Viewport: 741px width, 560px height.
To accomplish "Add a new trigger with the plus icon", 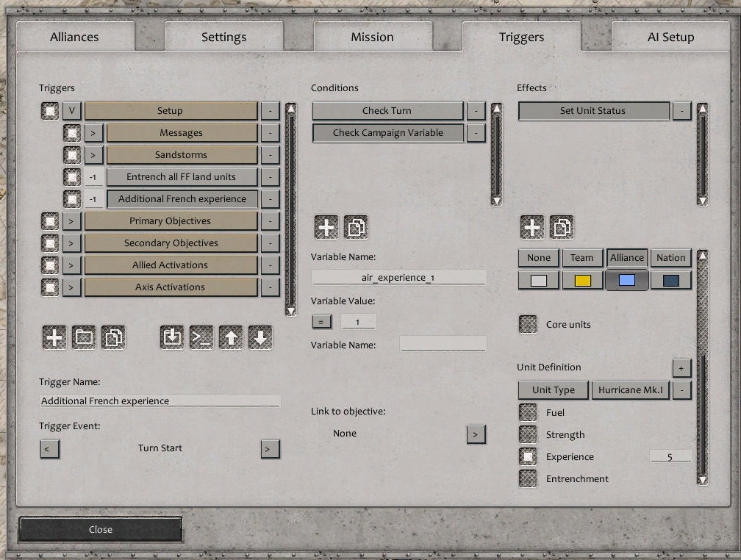I will coord(54,337).
